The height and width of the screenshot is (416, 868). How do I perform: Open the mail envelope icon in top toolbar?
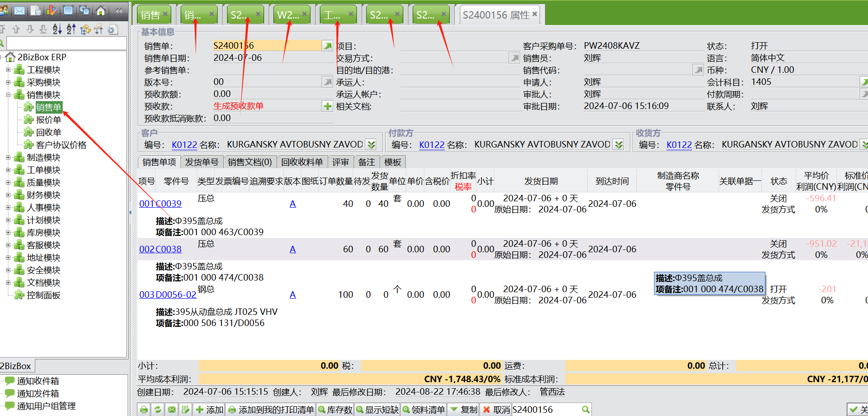[x=19, y=11]
